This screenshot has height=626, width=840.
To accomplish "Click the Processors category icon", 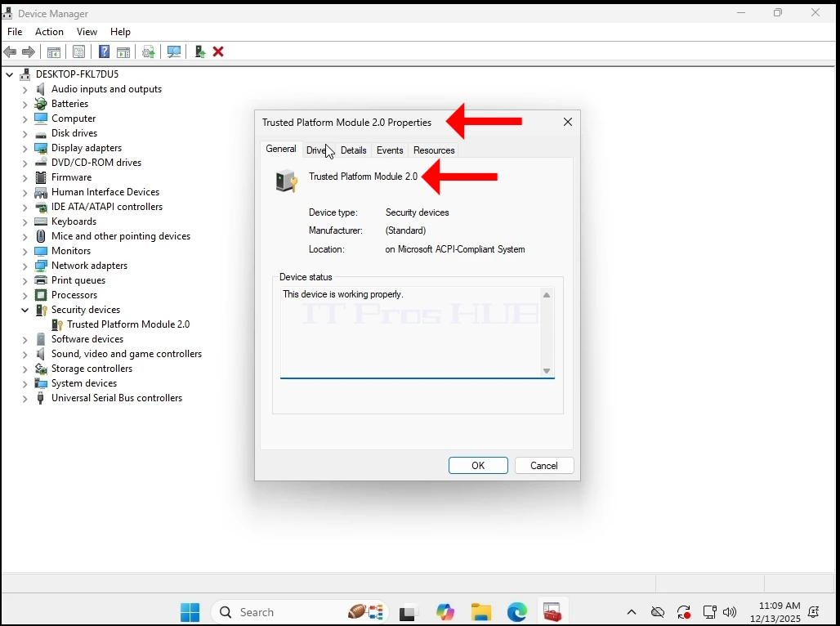I will [x=41, y=295].
